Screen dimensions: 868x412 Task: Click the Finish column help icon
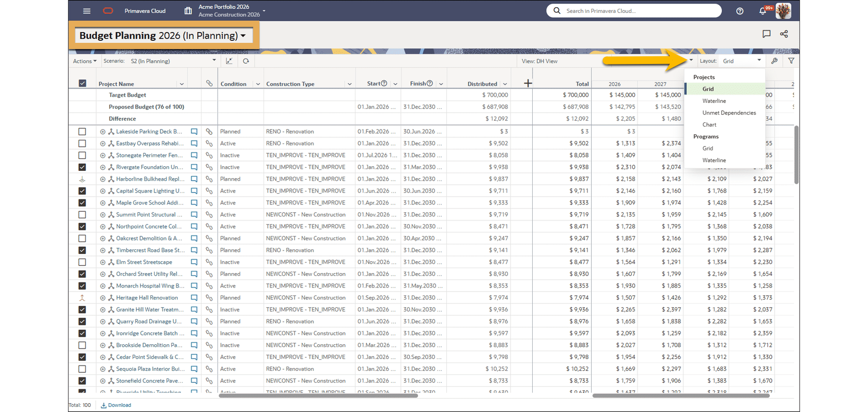point(429,83)
